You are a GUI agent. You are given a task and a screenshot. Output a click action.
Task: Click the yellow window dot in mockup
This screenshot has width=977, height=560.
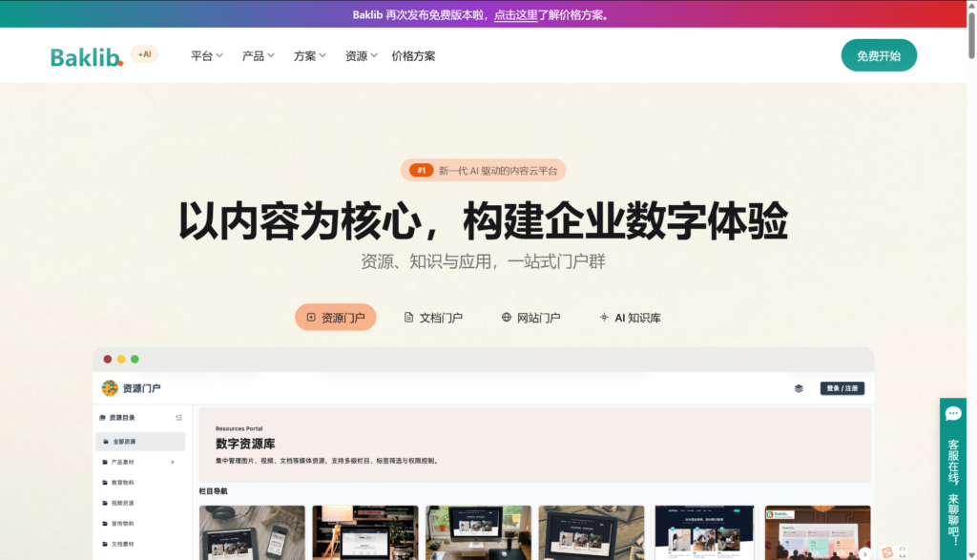[121, 360]
